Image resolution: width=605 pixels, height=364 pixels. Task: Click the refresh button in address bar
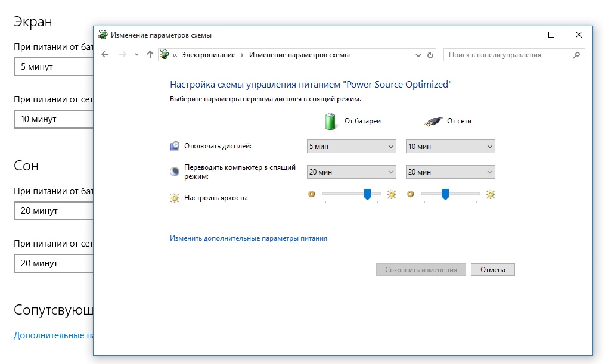click(x=430, y=55)
